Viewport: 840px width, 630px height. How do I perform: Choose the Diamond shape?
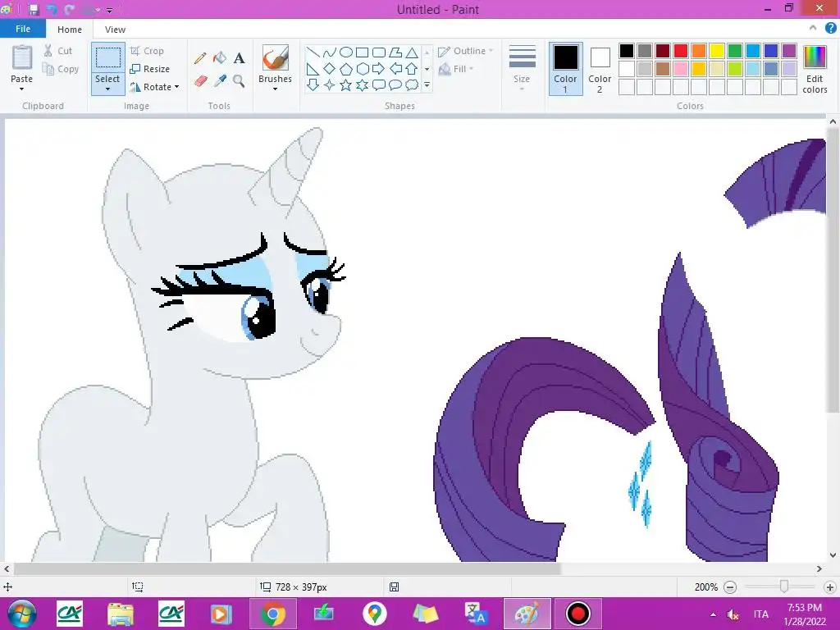coord(330,69)
